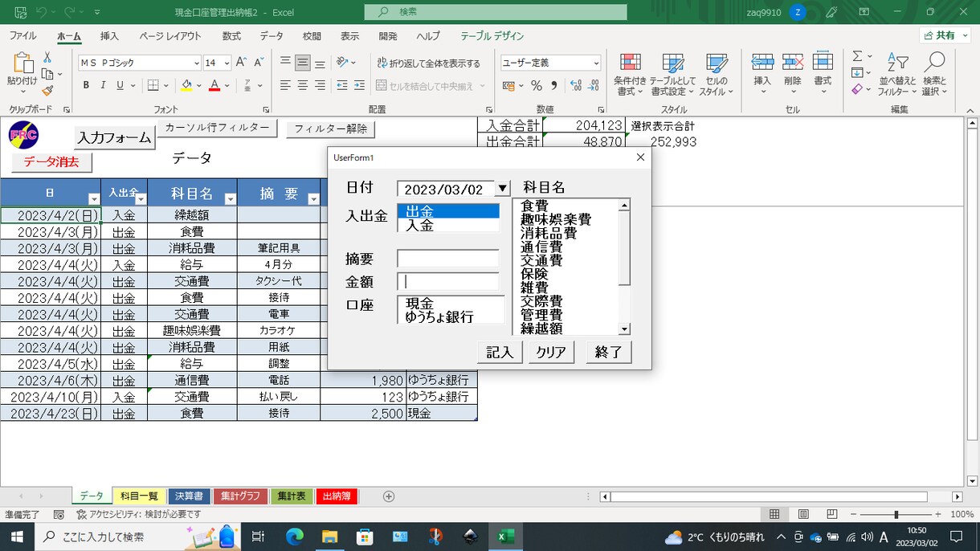
Task: Switch to the Formulas (数式) ribbon tab
Action: 231,36
